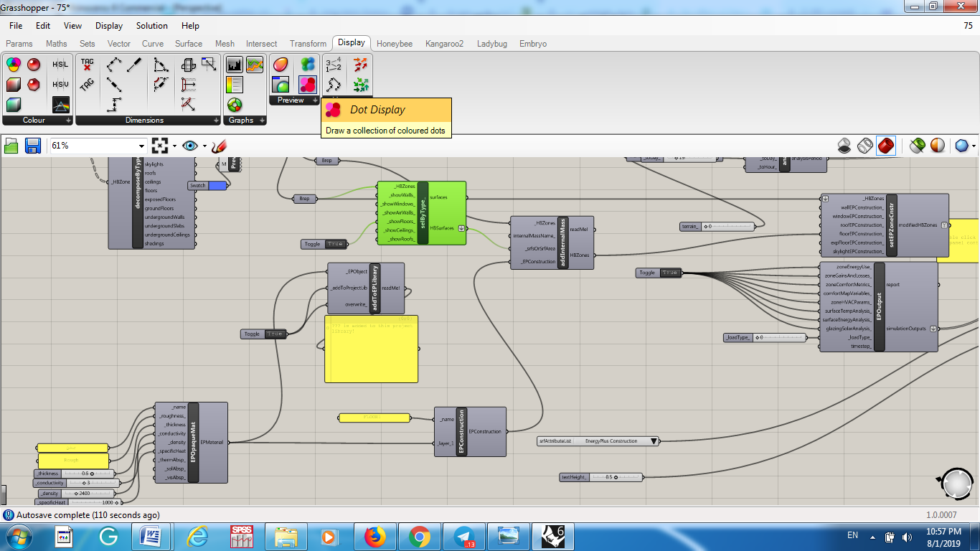Open the File menu

[x=16, y=26]
